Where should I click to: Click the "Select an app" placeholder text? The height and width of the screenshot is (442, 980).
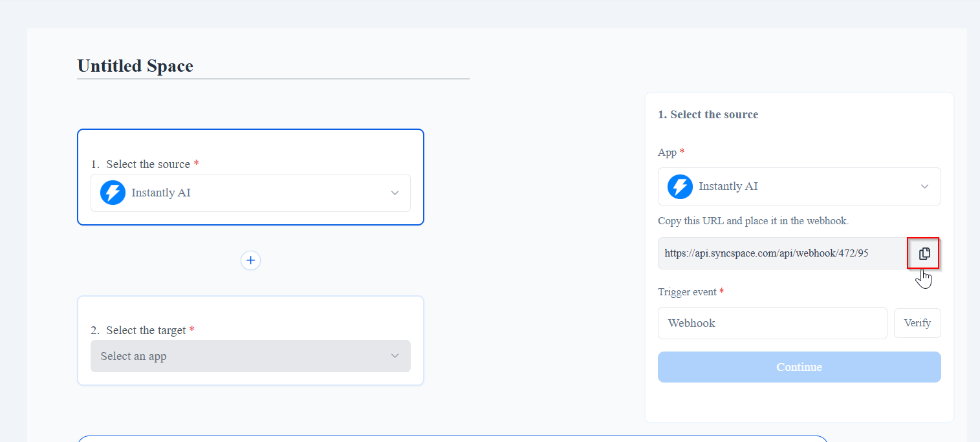tap(134, 356)
